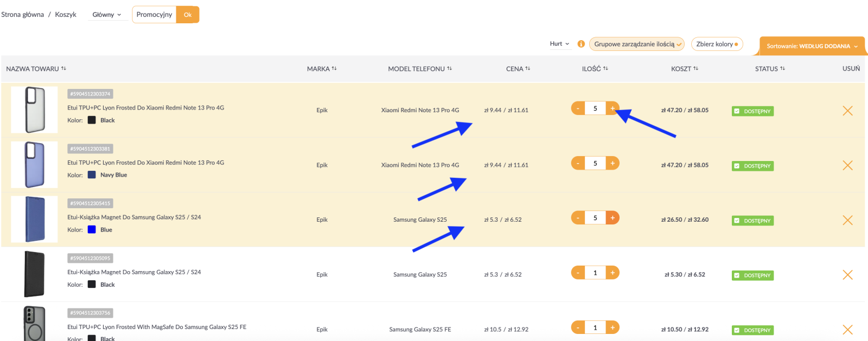The height and width of the screenshot is (341, 868).
Task: Expand the Hurt price type dropdown
Action: (559, 44)
